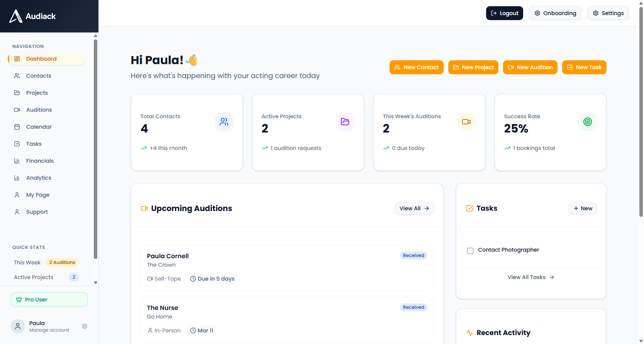Click the Received badge on The Nurse
644x344 pixels.
pos(414,307)
